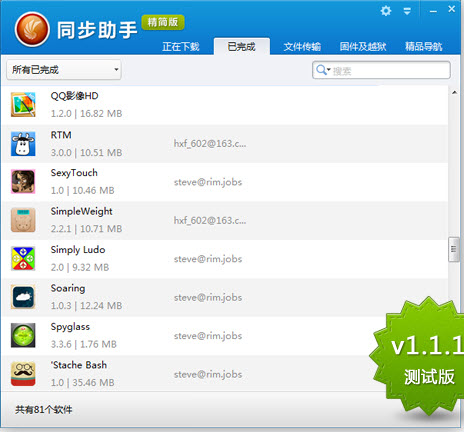This screenshot has width=464, height=432.
Task: Click the orange 同步助手 logo
Action: click(x=32, y=29)
